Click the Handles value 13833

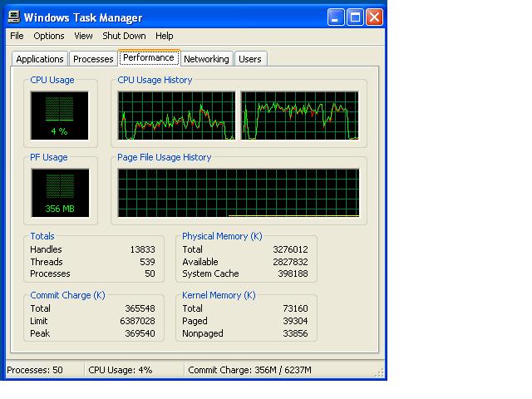tap(142, 249)
